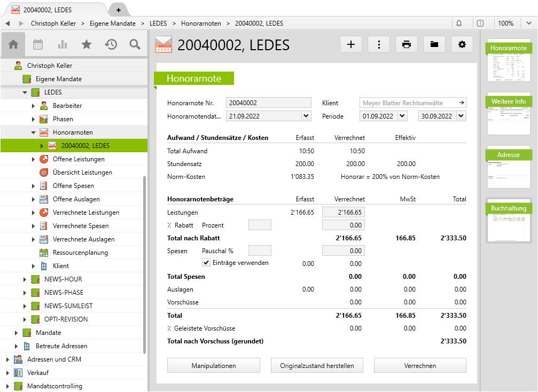This screenshot has height=392, width=538.
Task: Open notifications via the bell icon
Action: pyautogui.click(x=459, y=23)
